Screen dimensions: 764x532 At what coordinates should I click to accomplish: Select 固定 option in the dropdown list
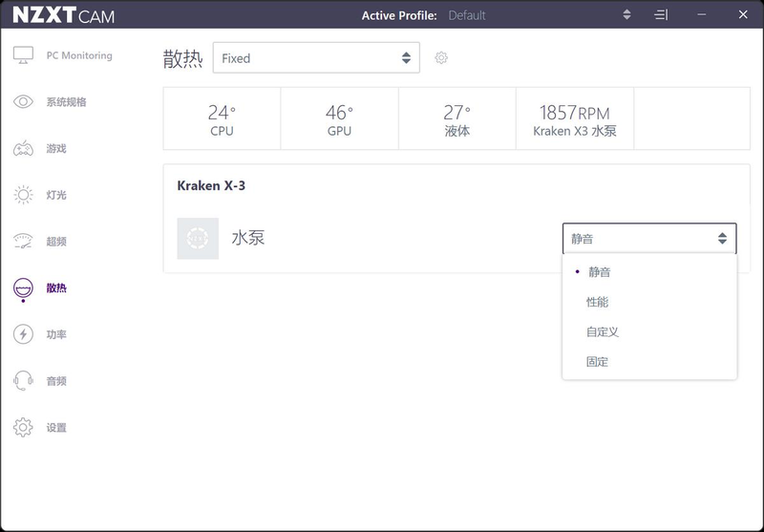coord(598,362)
